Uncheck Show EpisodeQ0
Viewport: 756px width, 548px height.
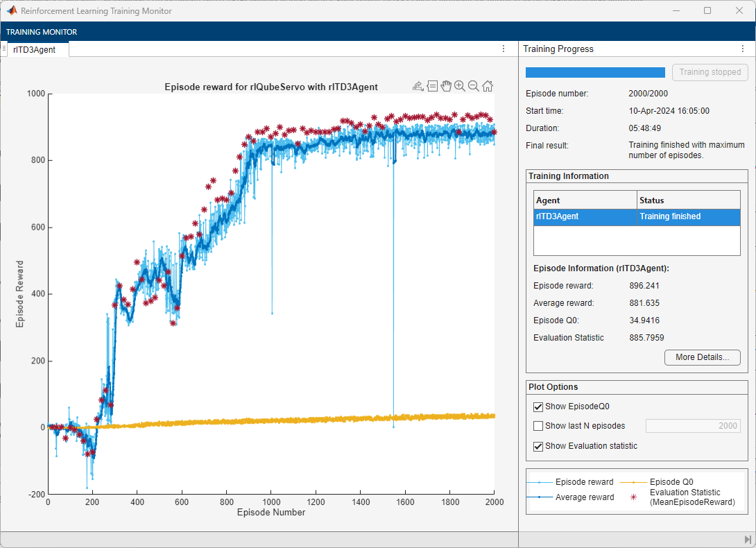(x=538, y=407)
